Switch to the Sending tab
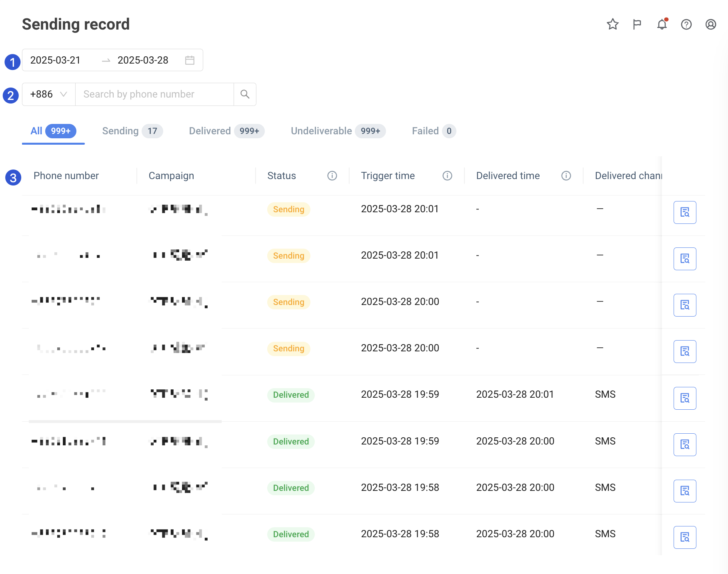 click(x=132, y=131)
